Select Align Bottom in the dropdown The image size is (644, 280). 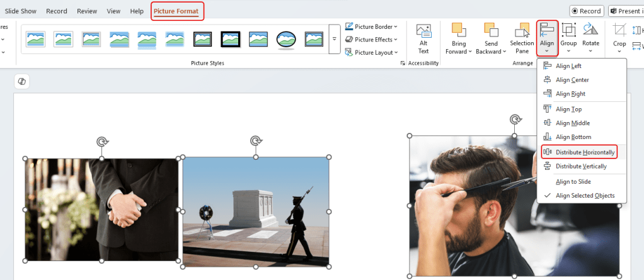tap(573, 137)
